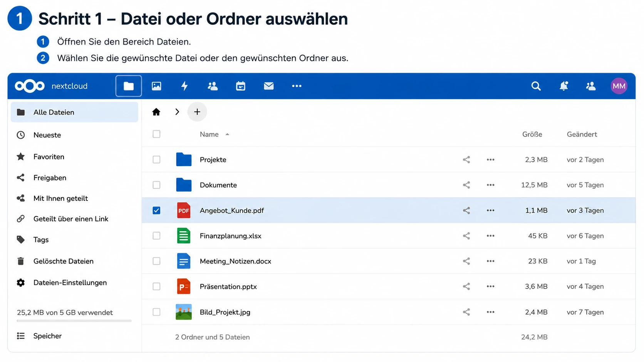644x362 pixels.
Task: Open the Files app in top bar
Action: (129, 86)
